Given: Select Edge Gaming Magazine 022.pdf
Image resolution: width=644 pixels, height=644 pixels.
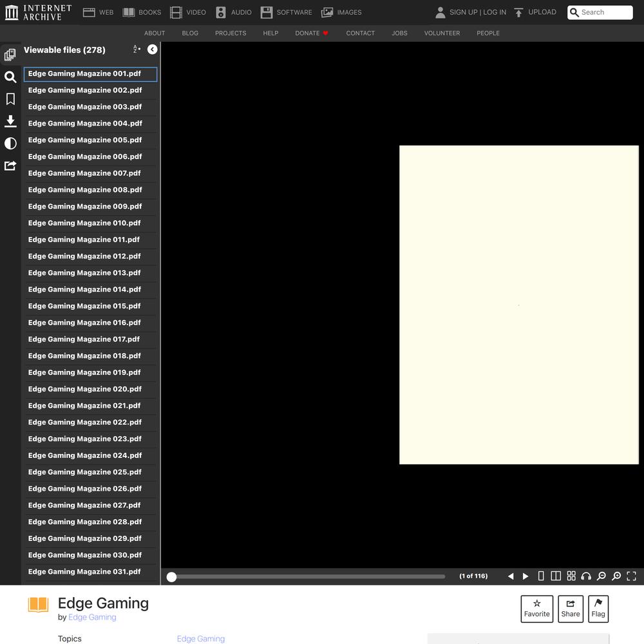Looking at the screenshot, I should pos(90,422).
